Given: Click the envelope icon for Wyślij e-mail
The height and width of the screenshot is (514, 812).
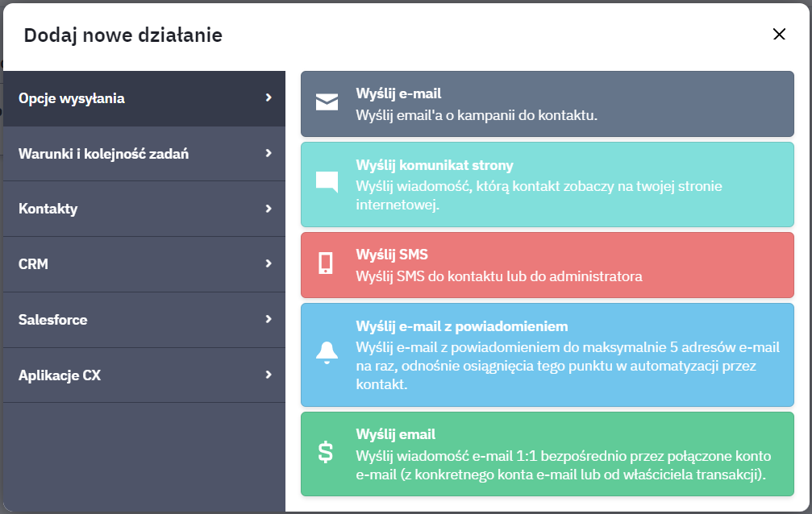Looking at the screenshot, I should point(327,102).
